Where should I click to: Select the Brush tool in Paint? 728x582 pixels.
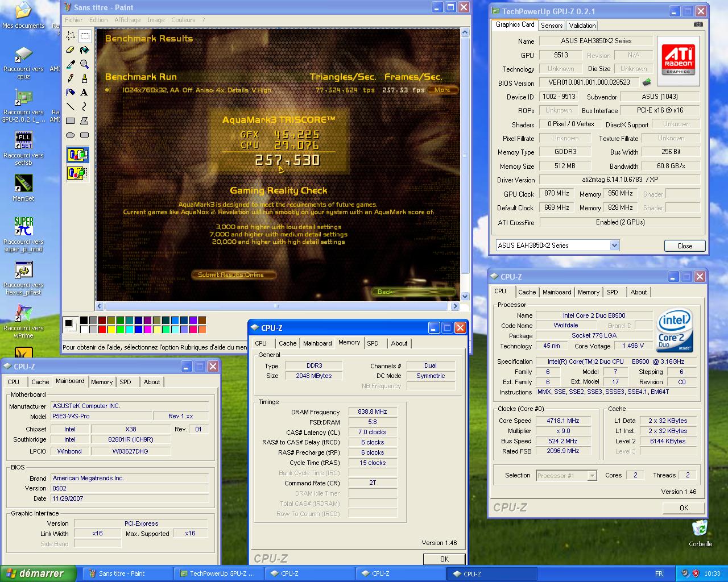point(85,78)
